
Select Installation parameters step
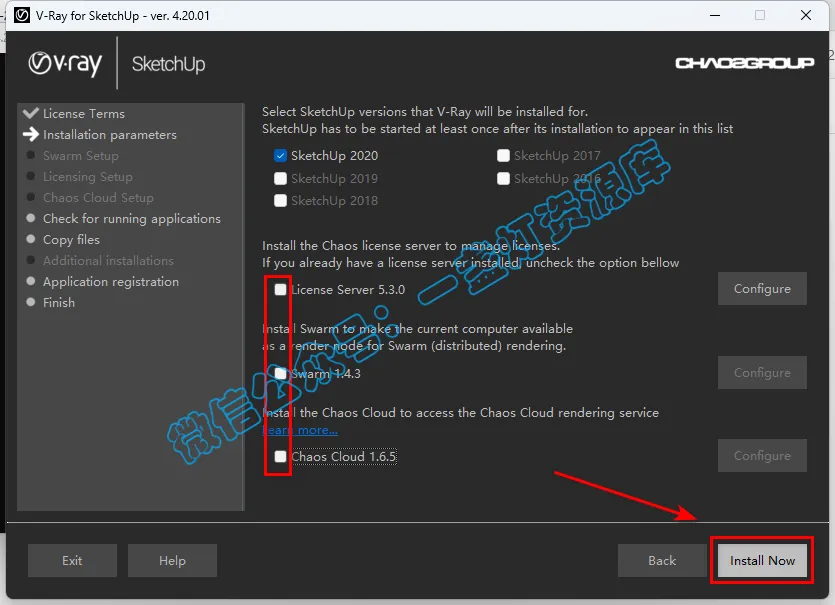[x=110, y=135]
